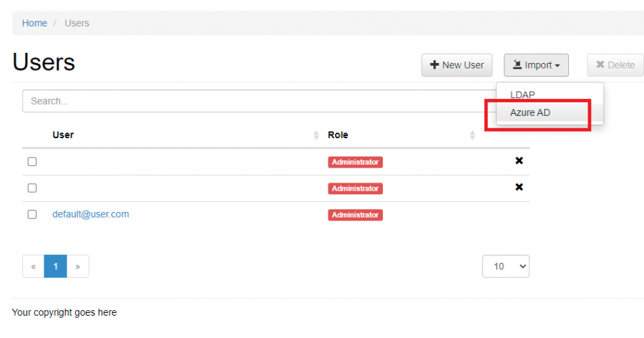
Task: Check the first user row checkbox
Action: pos(32,162)
